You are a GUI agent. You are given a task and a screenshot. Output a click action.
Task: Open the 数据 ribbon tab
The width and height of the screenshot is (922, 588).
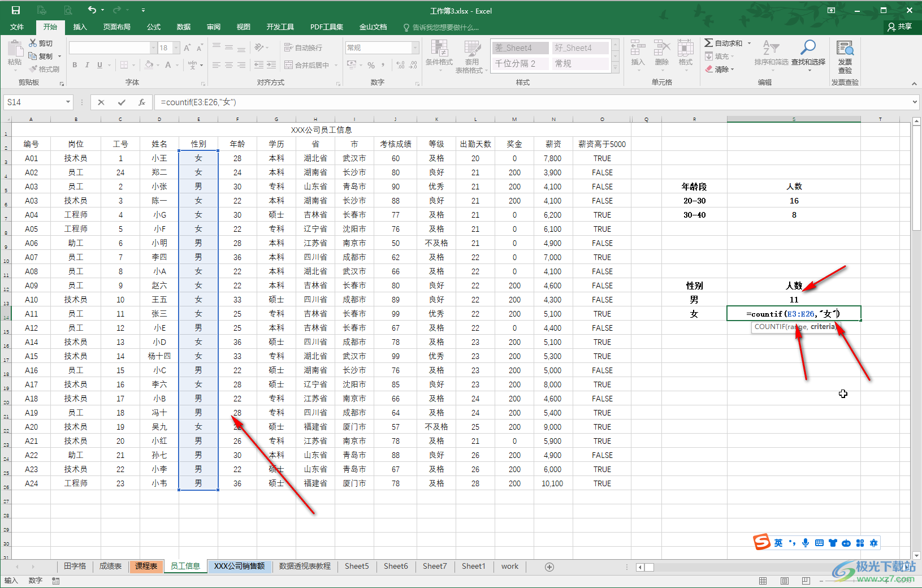[x=184, y=27]
